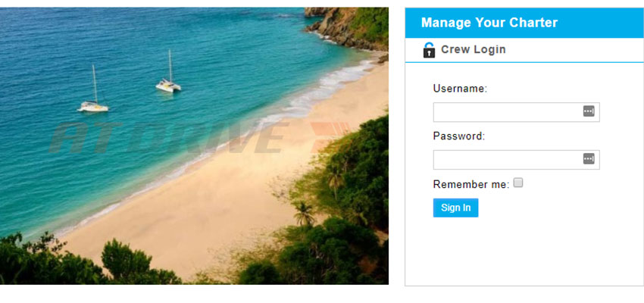Click the open padlock icon beside Crew Login
The width and height of the screenshot is (644, 303).
click(429, 50)
